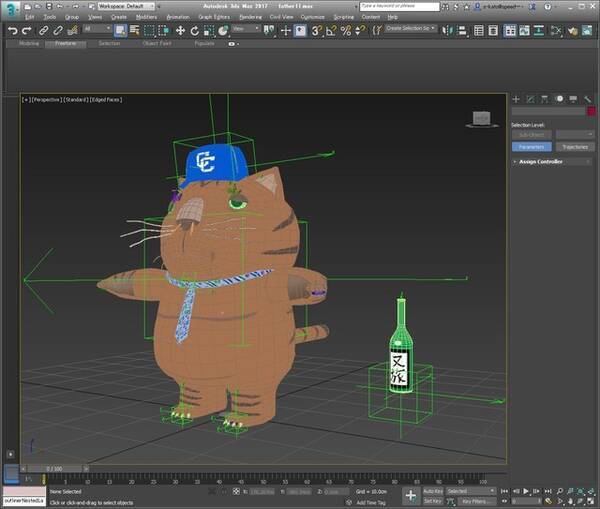Open the Motion command panel tab

[x=559, y=99]
